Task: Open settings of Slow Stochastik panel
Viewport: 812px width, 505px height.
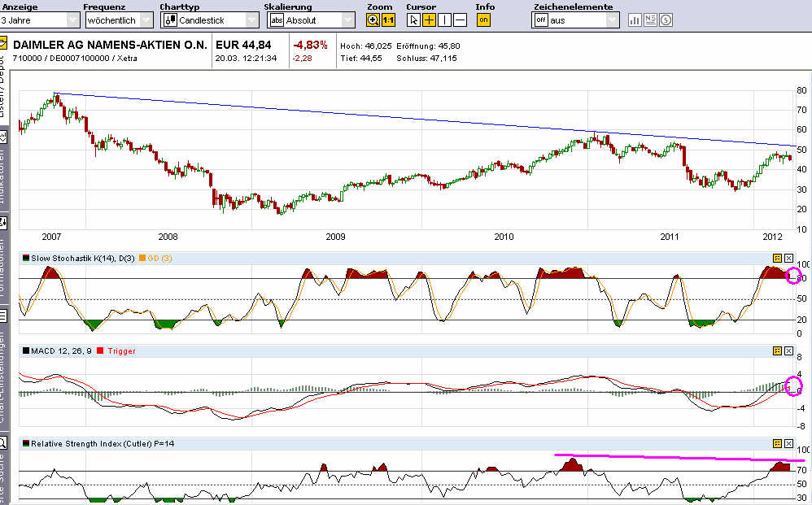Action: (777, 258)
